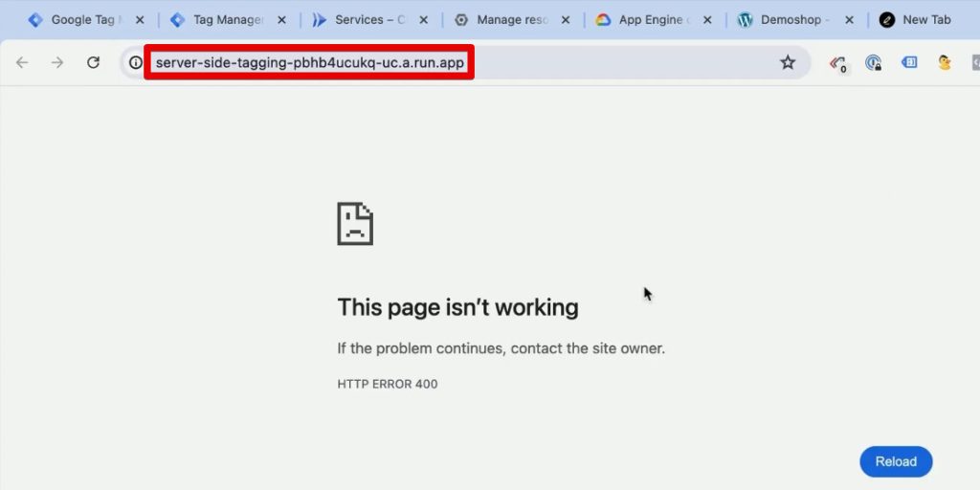This screenshot has width=980, height=490.
Task: Click the blue Reload button
Action: (x=896, y=462)
